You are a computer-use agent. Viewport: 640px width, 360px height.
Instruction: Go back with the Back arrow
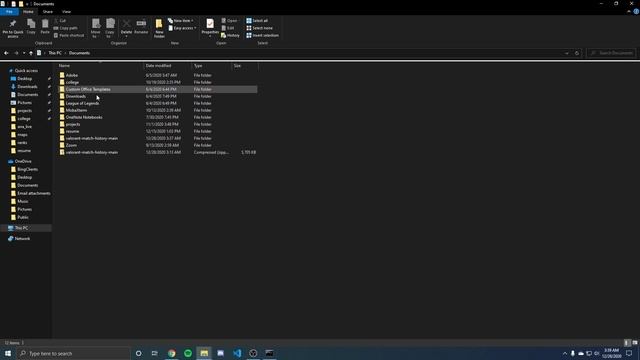tap(6, 53)
